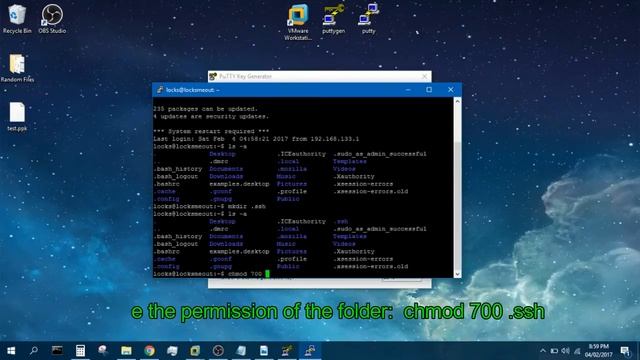
Task: Open the command prompt taskbar icon
Action: 57,351
